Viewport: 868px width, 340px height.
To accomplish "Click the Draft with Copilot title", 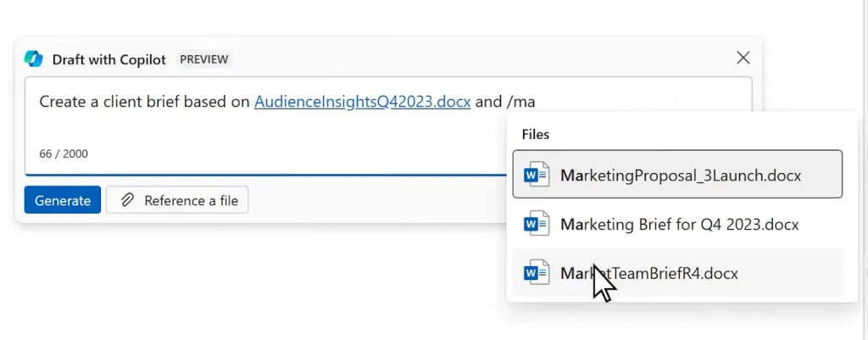I will click(110, 59).
